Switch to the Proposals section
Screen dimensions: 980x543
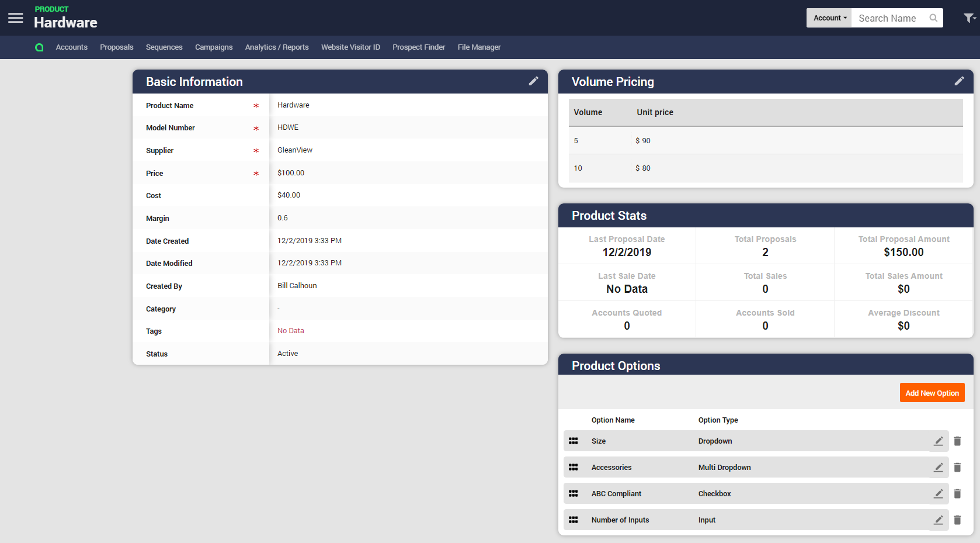tap(116, 47)
